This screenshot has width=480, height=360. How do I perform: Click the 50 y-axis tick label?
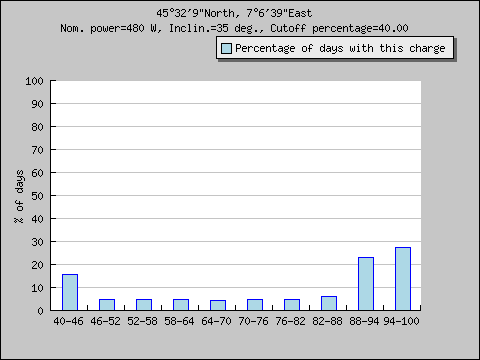tap(37, 196)
